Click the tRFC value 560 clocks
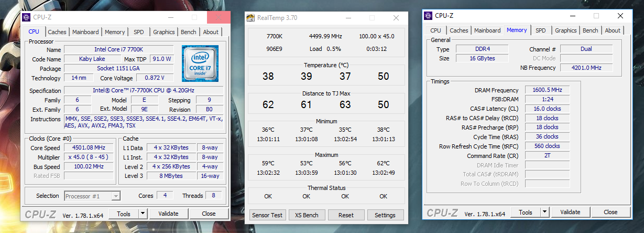 point(547,146)
